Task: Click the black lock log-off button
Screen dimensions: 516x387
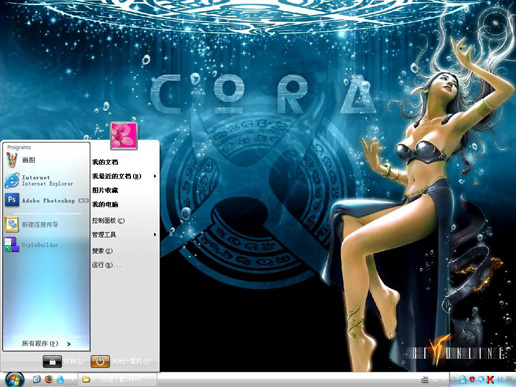Action: [52, 361]
